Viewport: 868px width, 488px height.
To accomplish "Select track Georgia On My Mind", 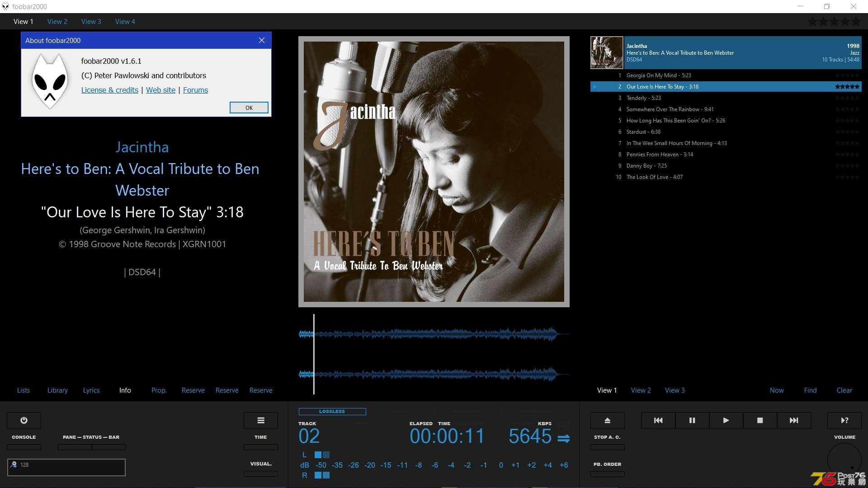I will tap(726, 75).
